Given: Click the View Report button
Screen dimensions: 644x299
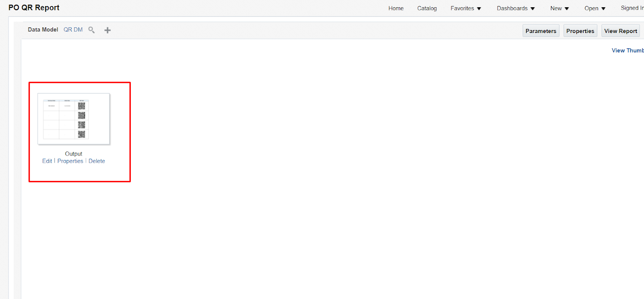Looking at the screenshot, I should pos(620,31).
